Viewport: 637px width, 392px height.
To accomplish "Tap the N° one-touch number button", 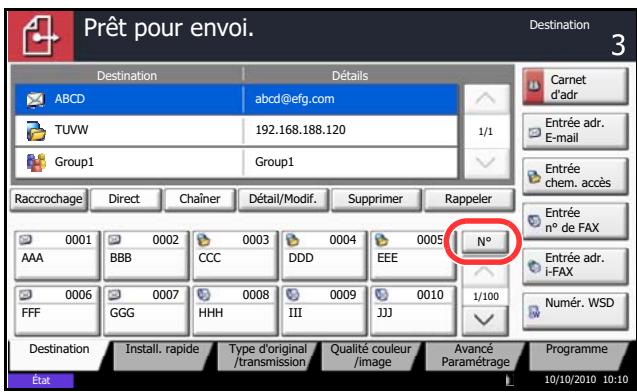I will pyautogui.click(x=484, y=242).
